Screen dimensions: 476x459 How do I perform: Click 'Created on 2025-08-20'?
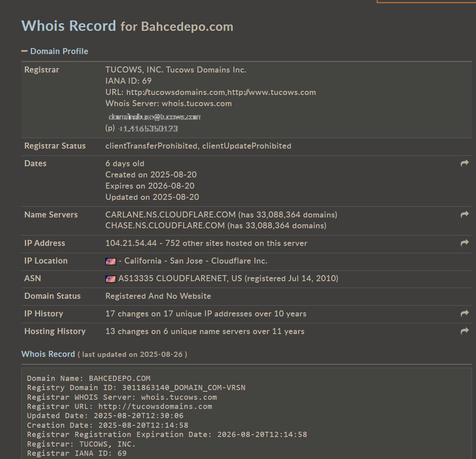coord(151,175)
